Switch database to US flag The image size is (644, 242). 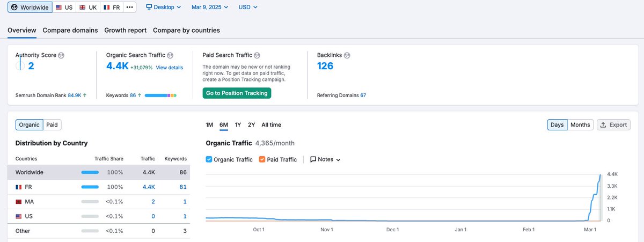(64, 8)
